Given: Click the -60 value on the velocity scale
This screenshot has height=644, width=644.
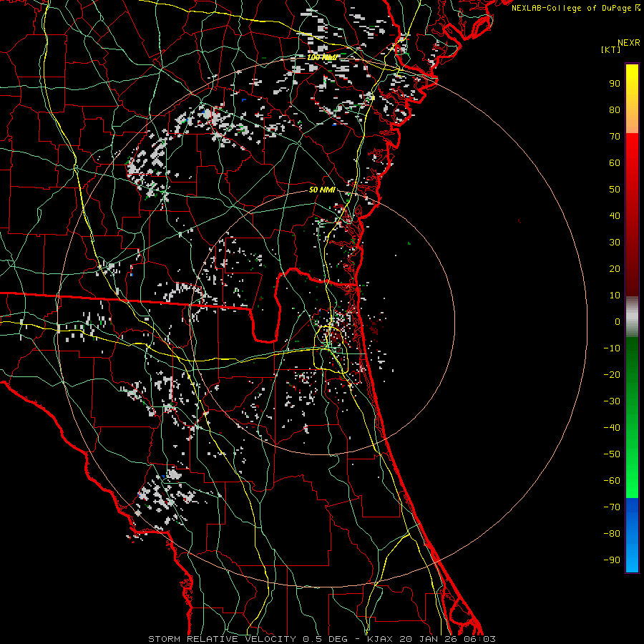Looking at the screenshot, I should (x=612, y=481).
